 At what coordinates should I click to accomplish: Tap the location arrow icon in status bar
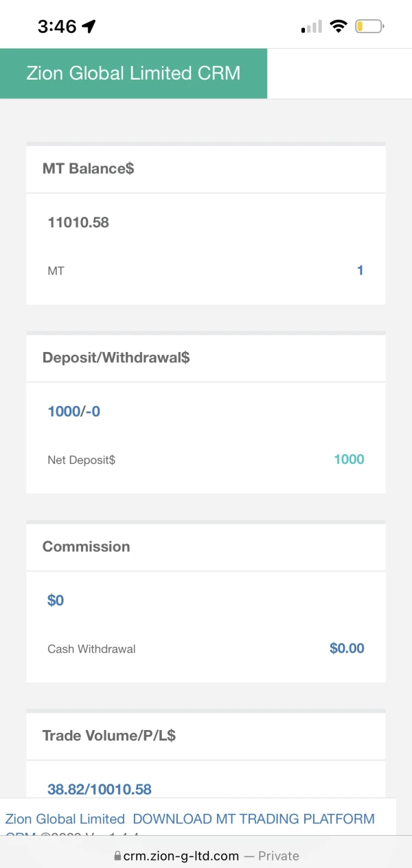[x=89, y=27]
